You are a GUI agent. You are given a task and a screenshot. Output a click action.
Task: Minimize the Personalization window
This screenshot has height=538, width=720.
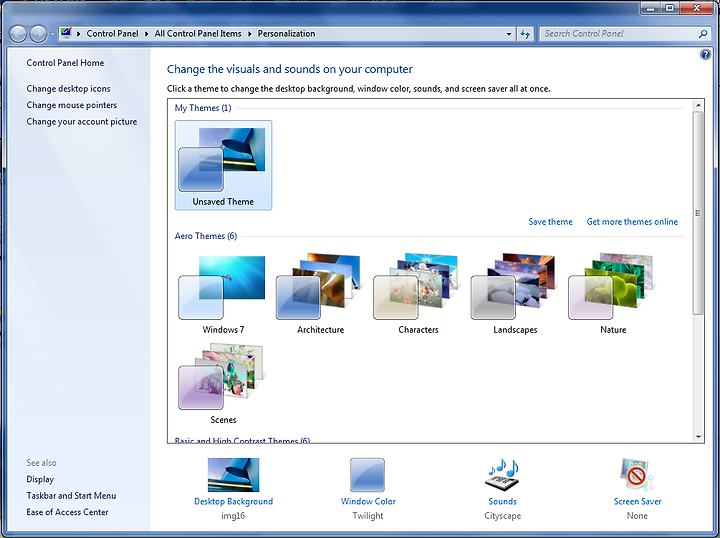click(650, 8)
